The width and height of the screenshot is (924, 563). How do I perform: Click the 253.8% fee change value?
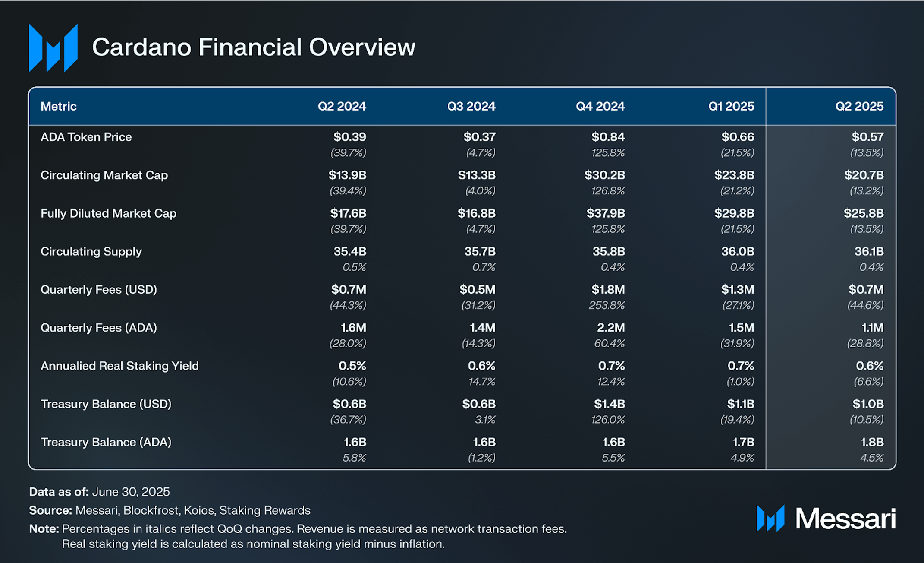pos(607,305)
